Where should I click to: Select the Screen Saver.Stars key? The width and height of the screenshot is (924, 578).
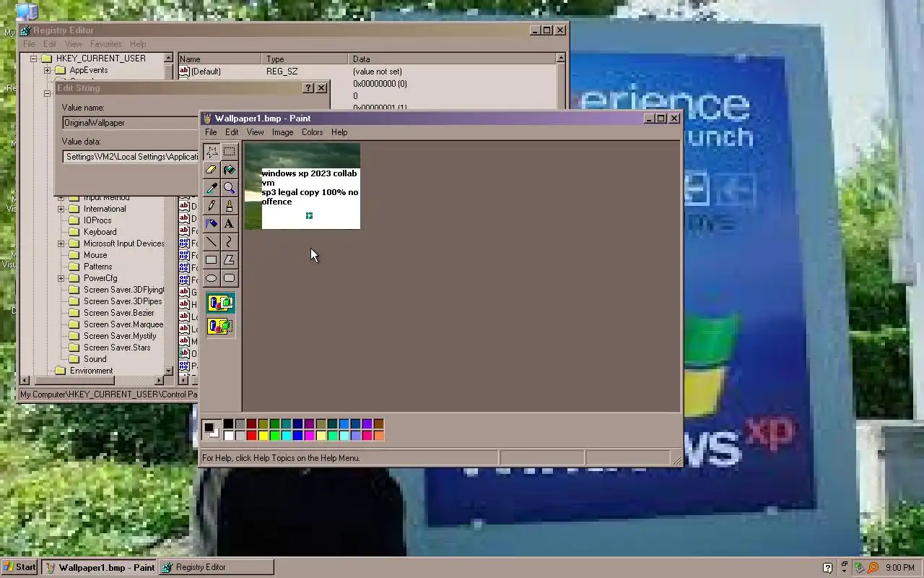pos(117,348)
